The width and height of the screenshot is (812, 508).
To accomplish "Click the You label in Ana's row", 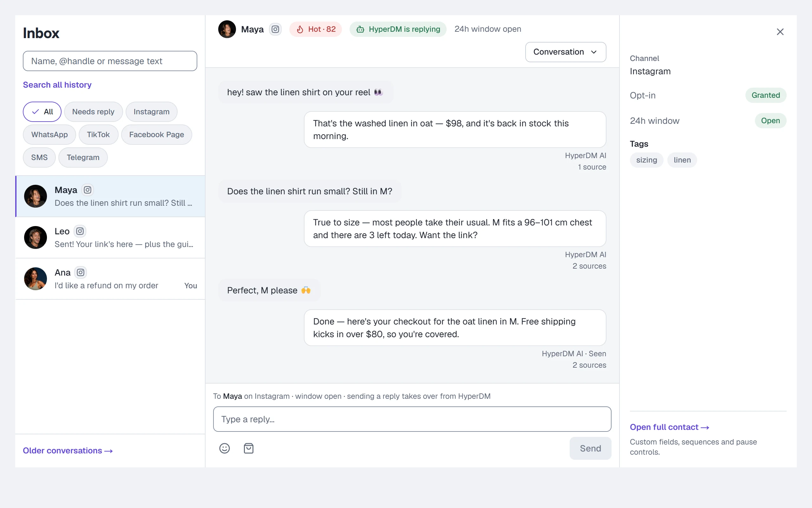I will tap(191, 285).
